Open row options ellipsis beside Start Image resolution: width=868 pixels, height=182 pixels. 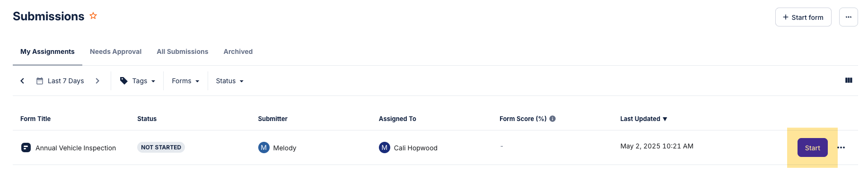(x=841, y=147)
